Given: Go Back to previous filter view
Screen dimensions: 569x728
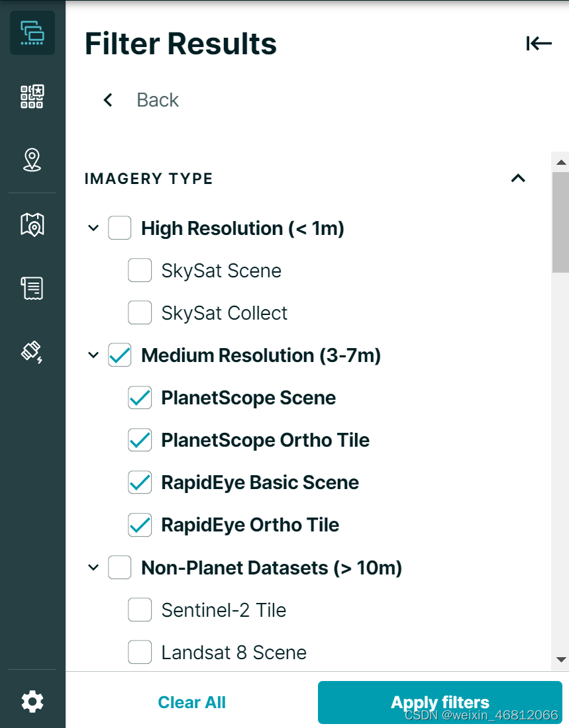Looking at the screenshot, I should [x=141, y=100].
